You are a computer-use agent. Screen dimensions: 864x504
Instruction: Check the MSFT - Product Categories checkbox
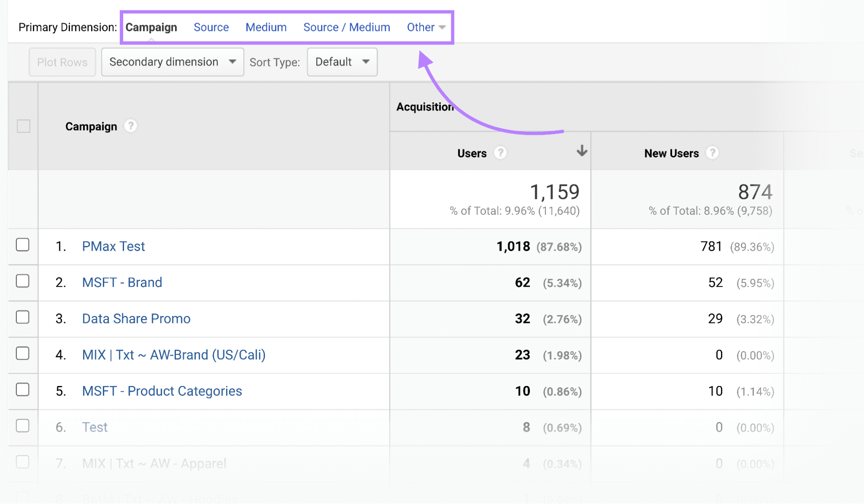(x=22, y=390)
